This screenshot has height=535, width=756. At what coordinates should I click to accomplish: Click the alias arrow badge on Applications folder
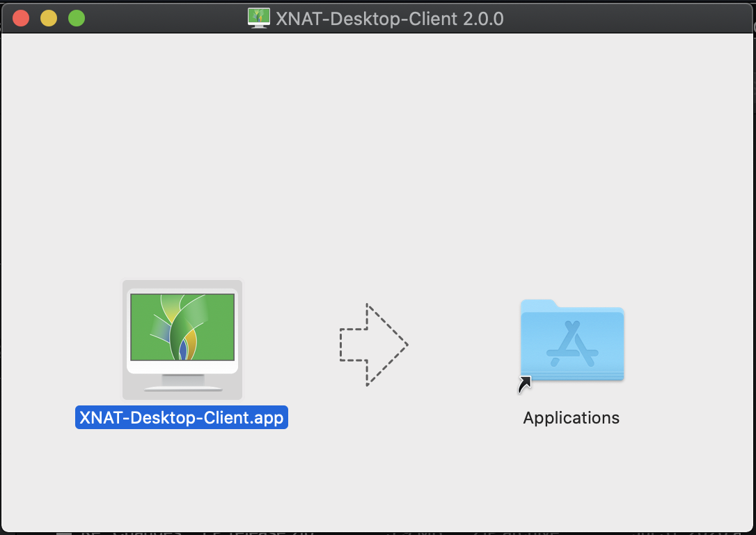coord(525,384)
